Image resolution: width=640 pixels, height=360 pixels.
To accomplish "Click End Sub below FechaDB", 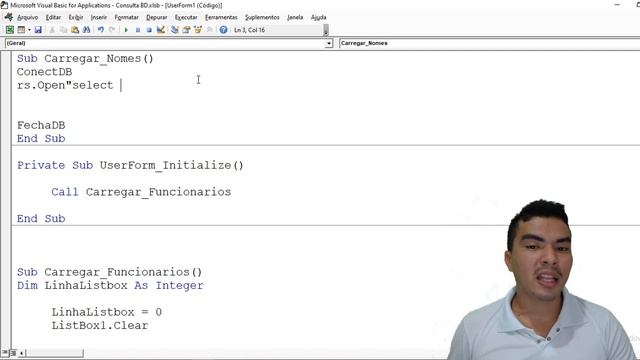I will pos(41,139).
